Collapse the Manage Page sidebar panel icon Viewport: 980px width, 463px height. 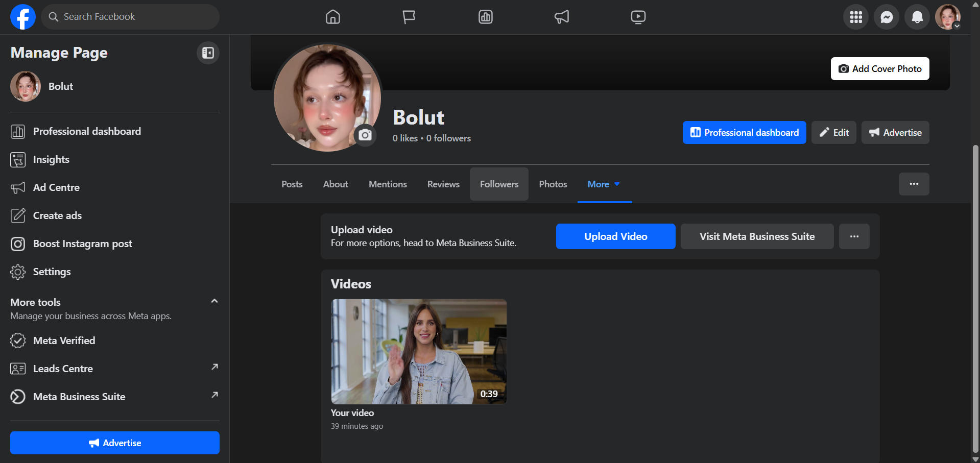pyautogui.click(x=208, y=53)
